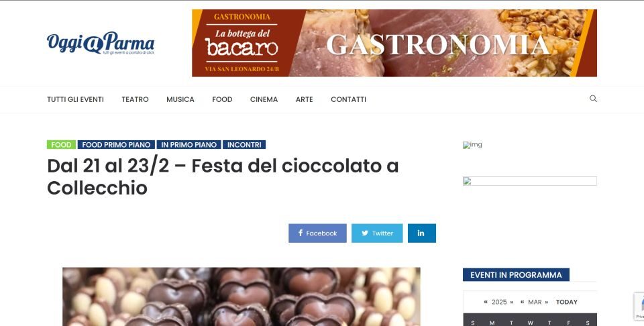Go to next month after MAR

tap(547, 302)
